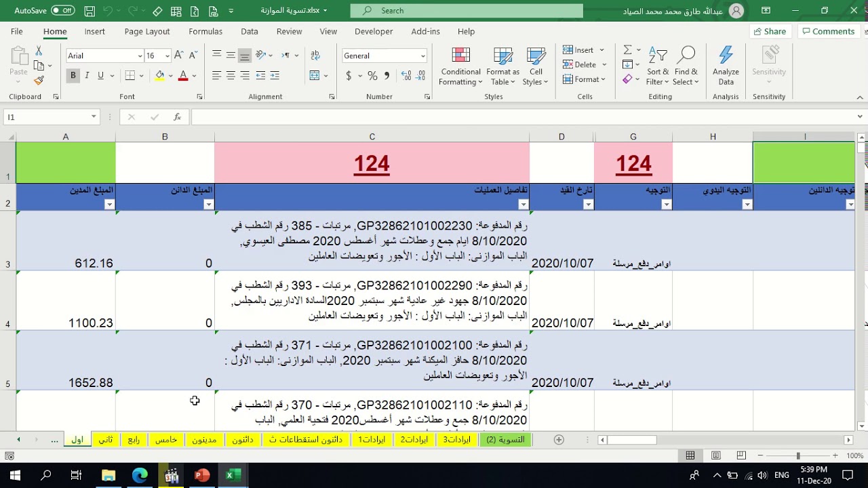Click the Clear eraser icon
This screenshot has height=488, width=868.
point(627,80)
